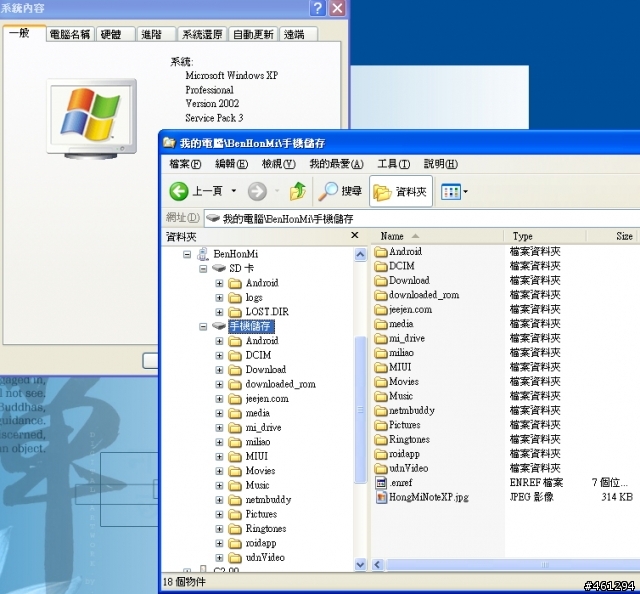Screen dimensions: 640x594
Task: Select the Ringtones folder in file list
Action: pos(402,439)
